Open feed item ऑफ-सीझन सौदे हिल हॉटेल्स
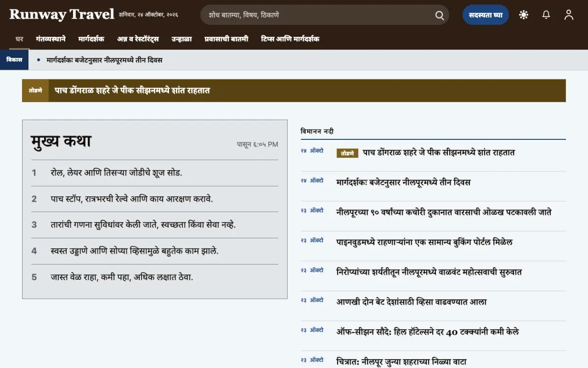 click(x=428, y=332)
